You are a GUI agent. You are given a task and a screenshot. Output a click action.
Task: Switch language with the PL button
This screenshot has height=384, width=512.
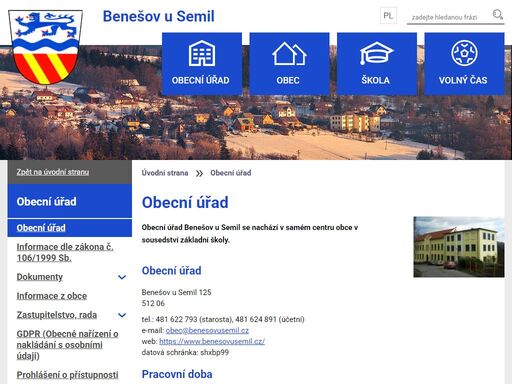388,16
